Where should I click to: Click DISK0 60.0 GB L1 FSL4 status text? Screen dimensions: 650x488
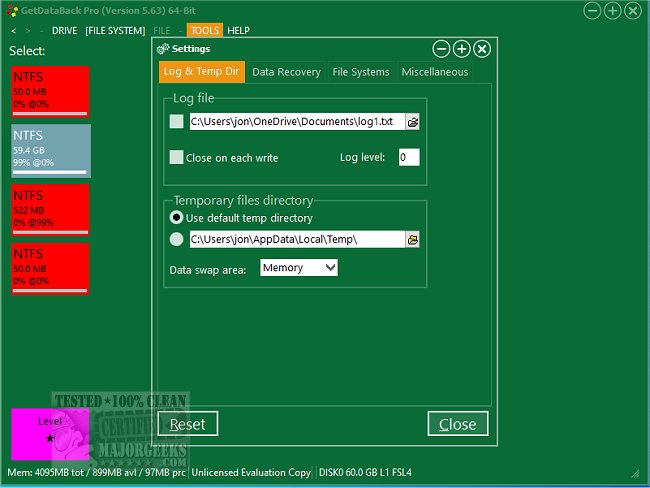tap(365, 473)
